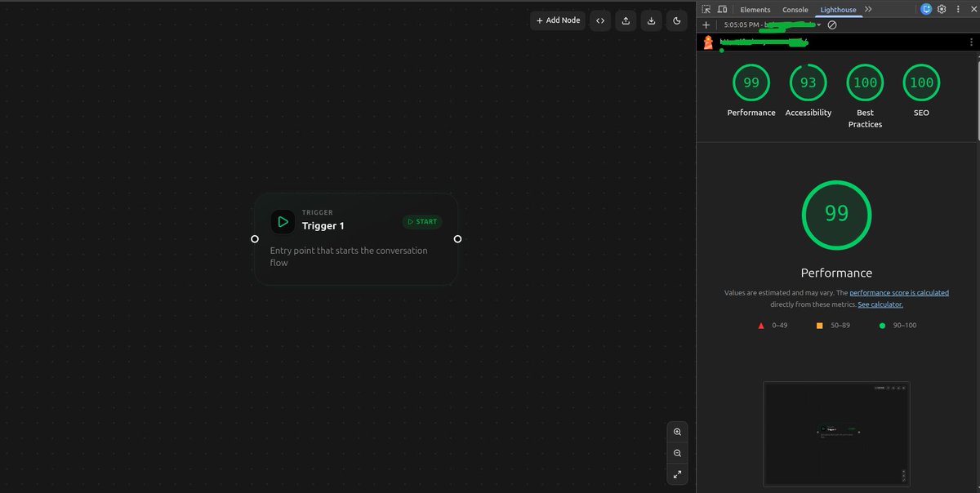
Task: Select the Lighthouse tab
Action: tap(839, 10)
